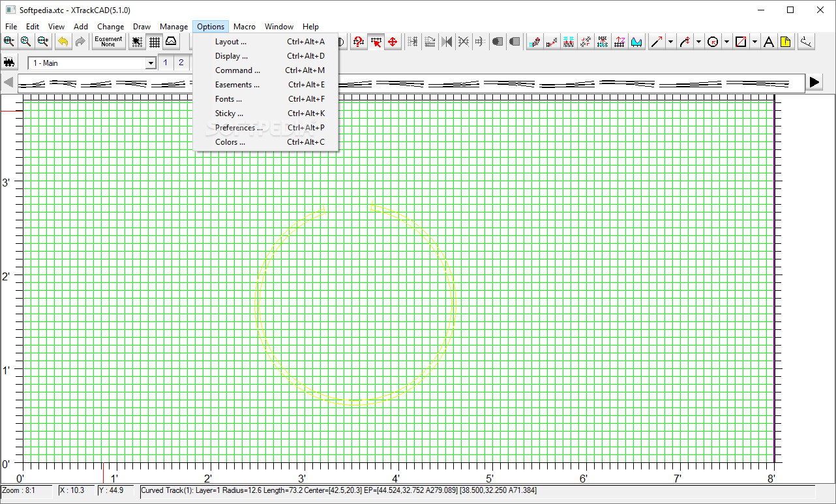This screenshot has width=836, height=504.
Task: Choose Easements ... from Options menu
Action: [x=266, y=85]
